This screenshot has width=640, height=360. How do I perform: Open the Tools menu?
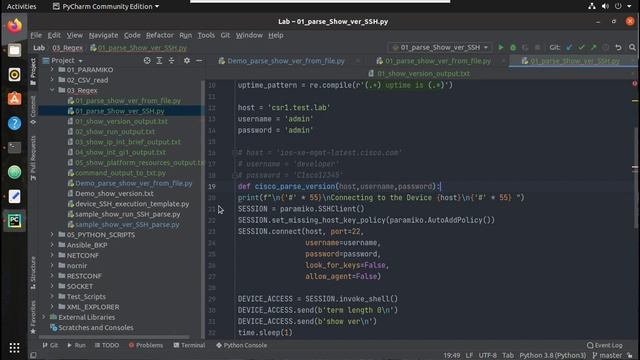pos(206,35)
